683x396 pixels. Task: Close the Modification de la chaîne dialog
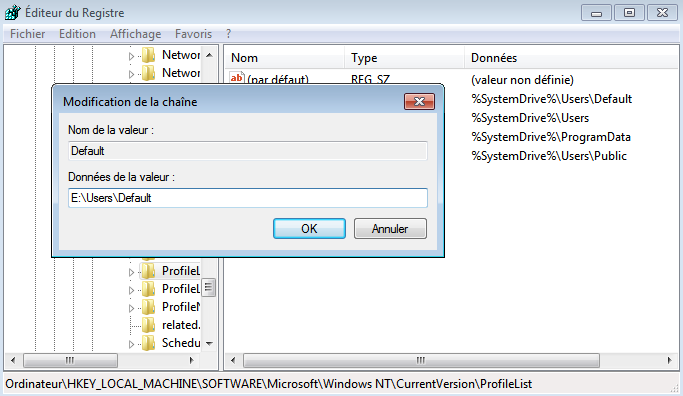419,102
